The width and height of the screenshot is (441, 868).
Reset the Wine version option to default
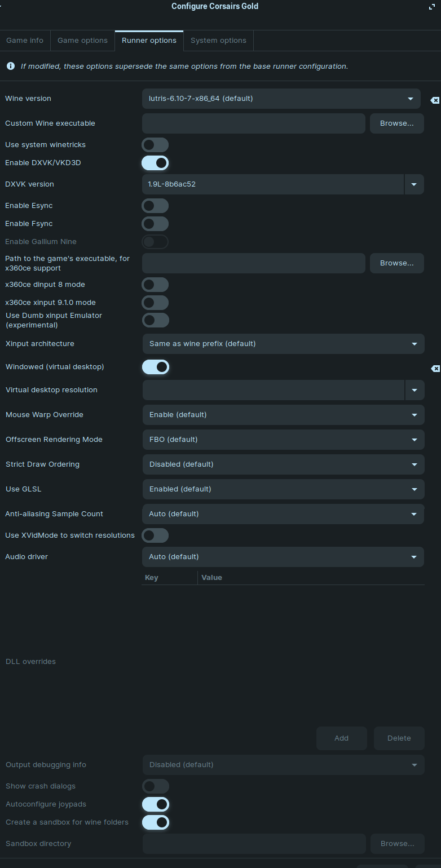(x=435, y=100)
